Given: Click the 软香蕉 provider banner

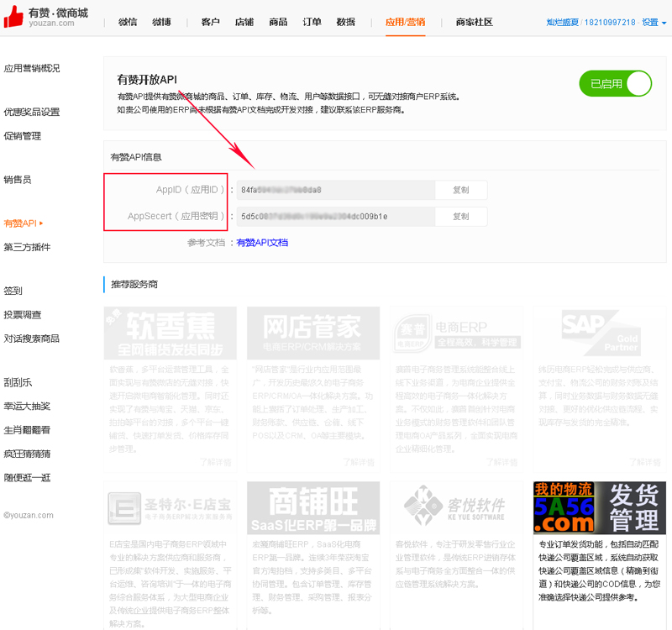Looking at the screenshot, I should point(171,333).
